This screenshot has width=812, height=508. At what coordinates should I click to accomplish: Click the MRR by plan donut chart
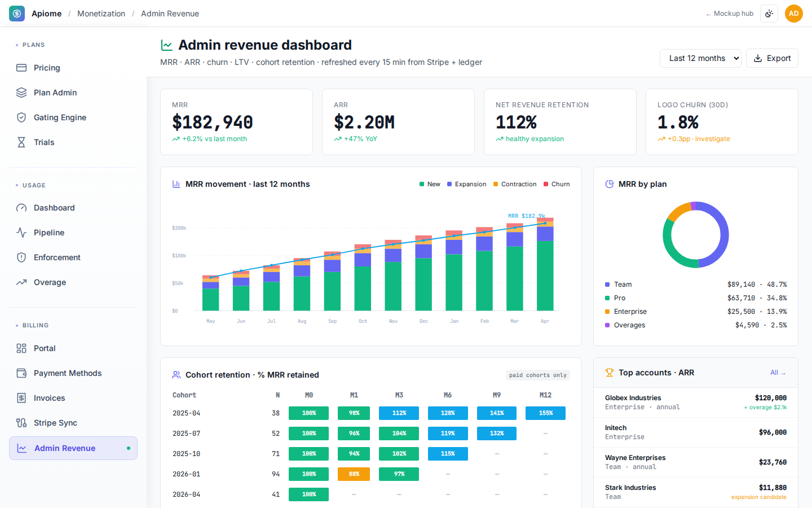pos(696,235)
